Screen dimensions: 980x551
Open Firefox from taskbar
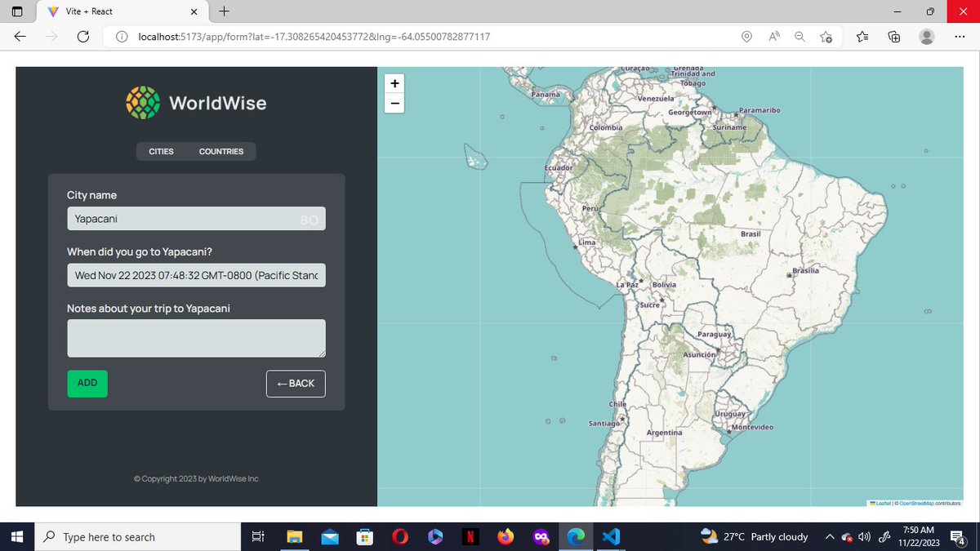click(x=506, y=536)
